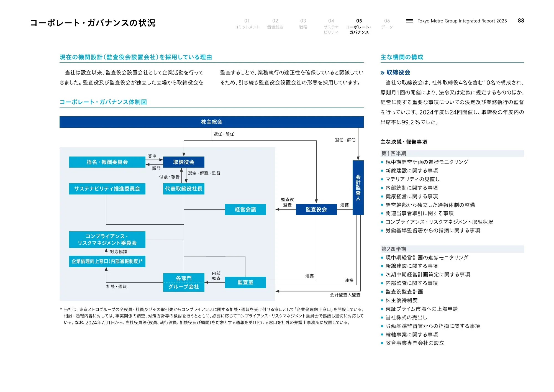The image size is (554, 392).
Task: Click page number 88
Action: click(521, 21)
